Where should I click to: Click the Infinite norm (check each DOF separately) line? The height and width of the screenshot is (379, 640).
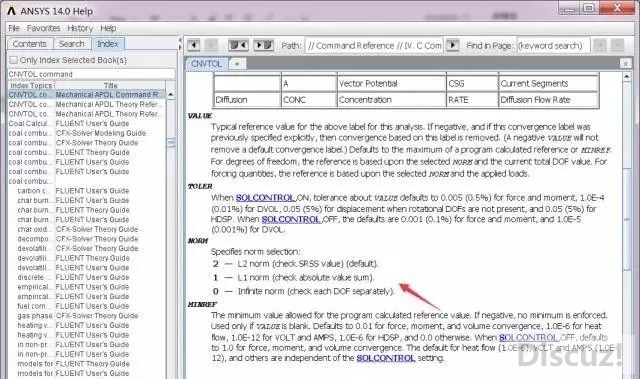point(304,291)
